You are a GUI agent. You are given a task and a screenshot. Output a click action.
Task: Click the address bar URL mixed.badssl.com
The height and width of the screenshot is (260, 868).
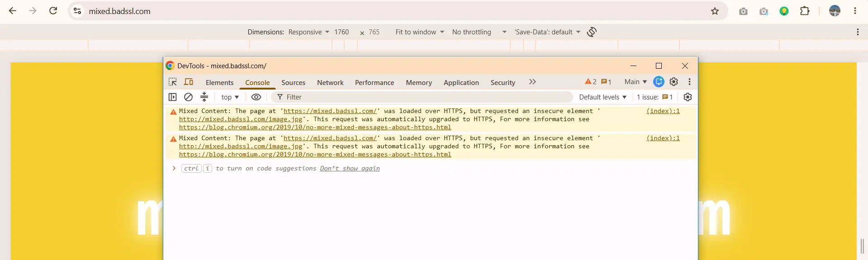coord(119,11)
